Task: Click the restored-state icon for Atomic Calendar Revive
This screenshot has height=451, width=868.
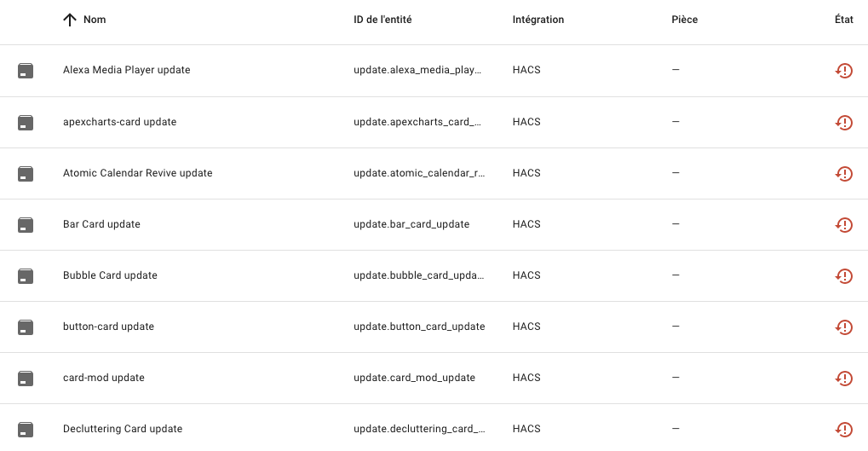Action: (x=843, y=173)
